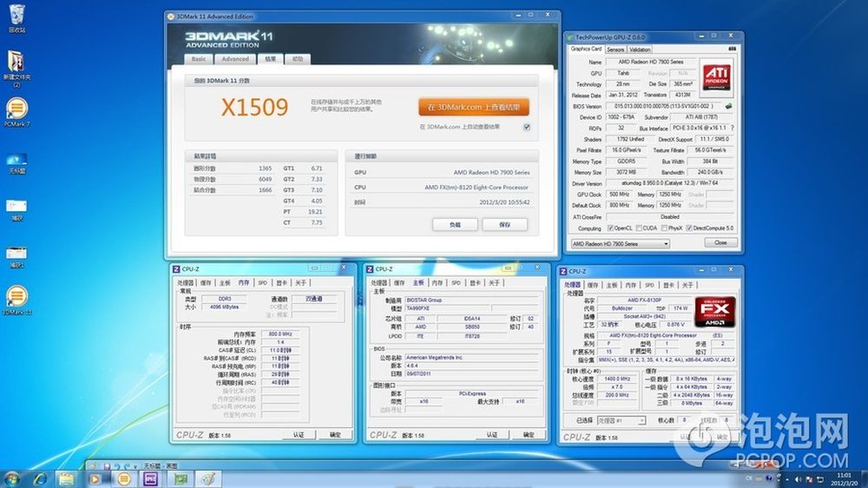This screenshot has height=488, width=868.
Task: Open the Recycle Bin desktop icon
Action: coord(17,17)
